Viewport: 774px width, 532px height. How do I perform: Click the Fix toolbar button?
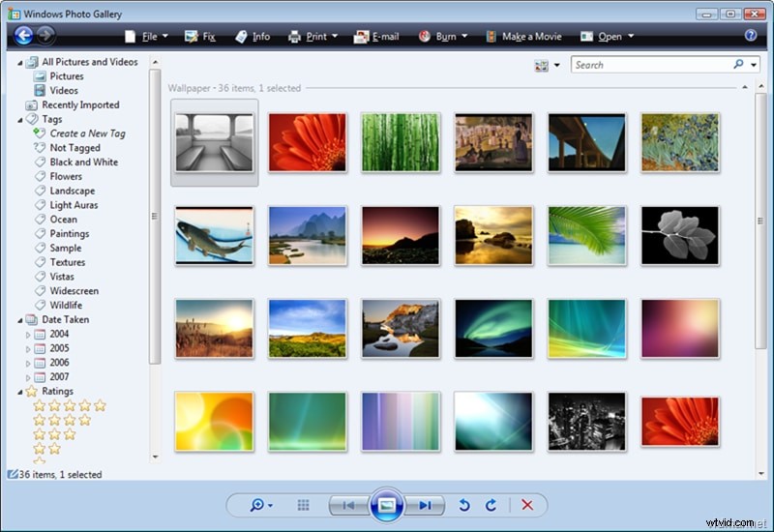tap(199, 37)
